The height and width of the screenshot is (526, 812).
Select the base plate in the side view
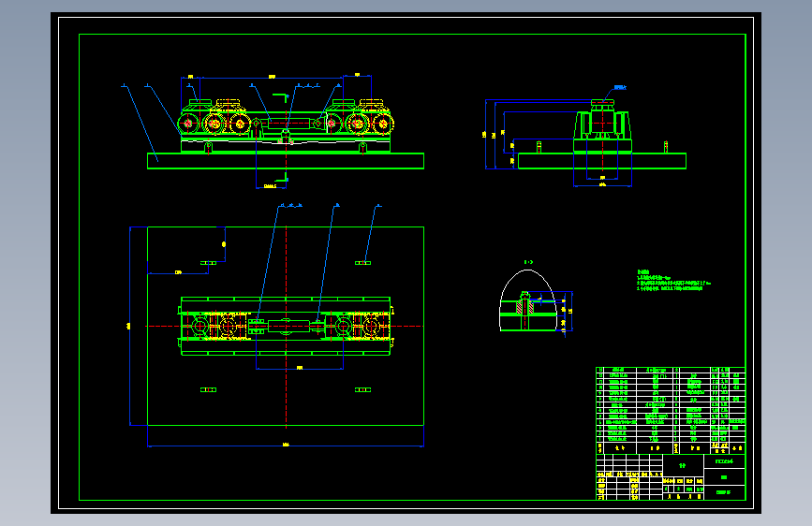602,161
